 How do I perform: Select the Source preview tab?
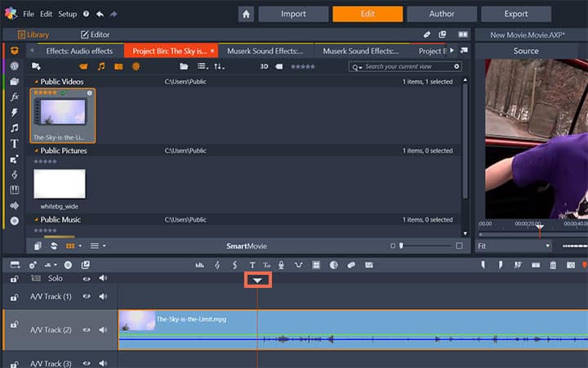coord(526,51)
